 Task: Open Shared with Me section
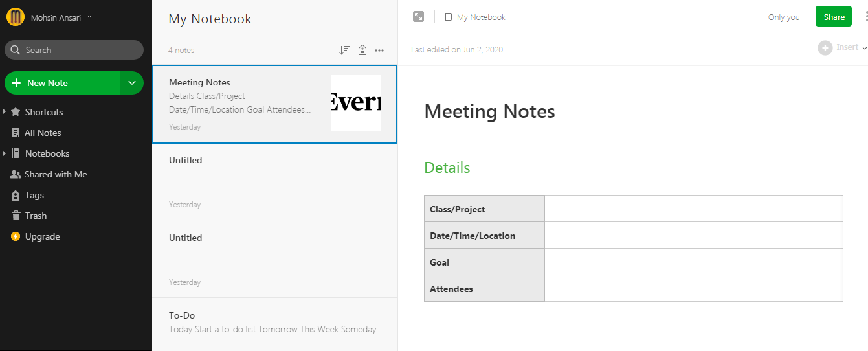pos(55,174)
